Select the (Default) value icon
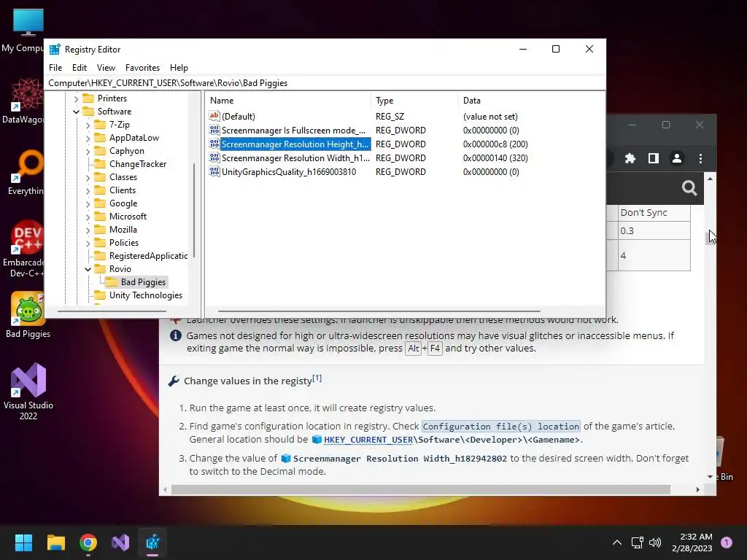The image size is (747, 560). [x=214, y=116]
